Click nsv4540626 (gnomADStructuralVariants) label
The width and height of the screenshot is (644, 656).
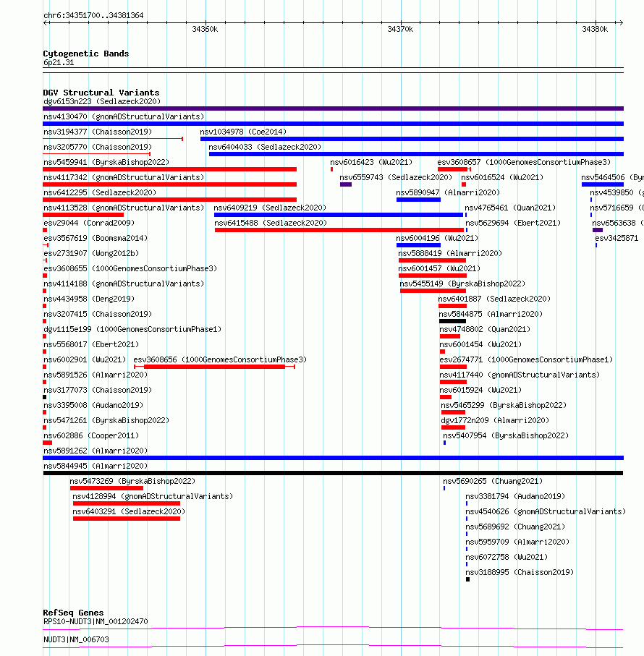point(546,511)
